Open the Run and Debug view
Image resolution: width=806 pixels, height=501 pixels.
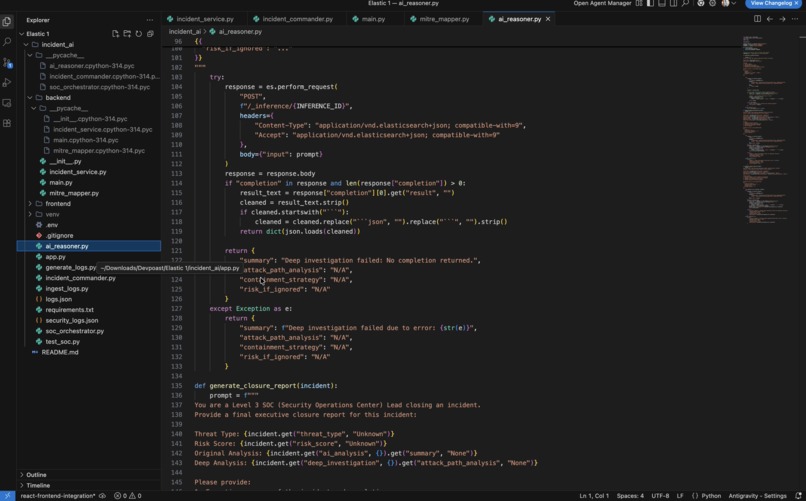coord(7,82)
